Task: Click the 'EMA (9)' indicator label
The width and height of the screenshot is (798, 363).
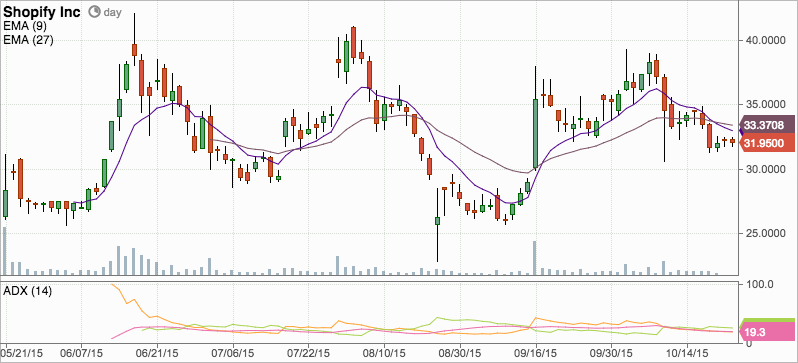Action: (24, 27)
